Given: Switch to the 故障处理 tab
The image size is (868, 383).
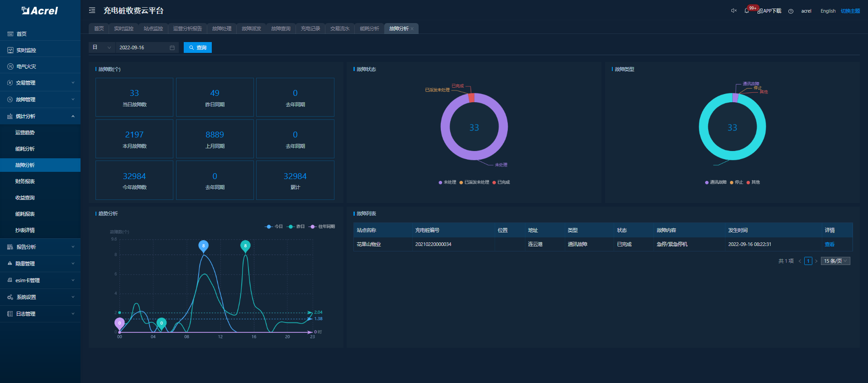Looking at the screenshot, I should point(222,28).
